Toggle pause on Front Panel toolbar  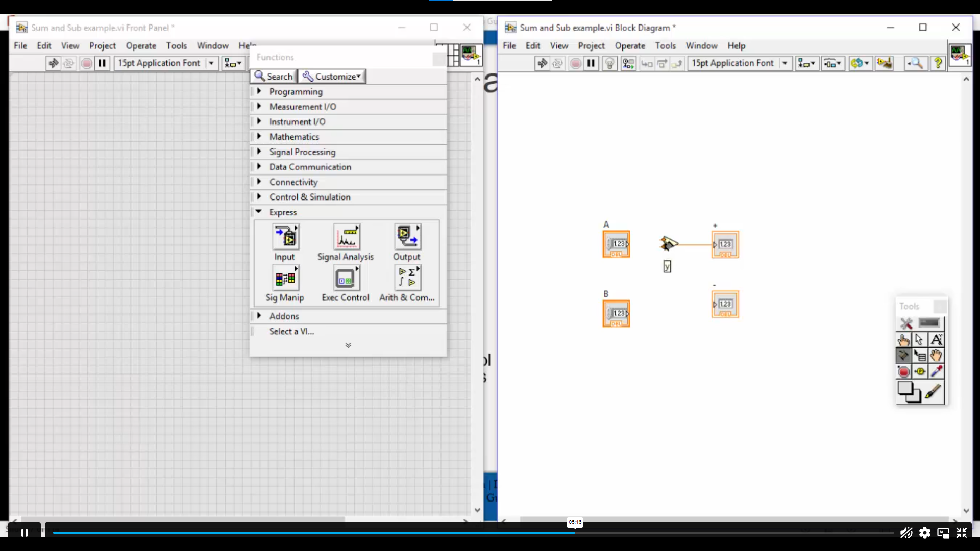(x=102, y=63)
